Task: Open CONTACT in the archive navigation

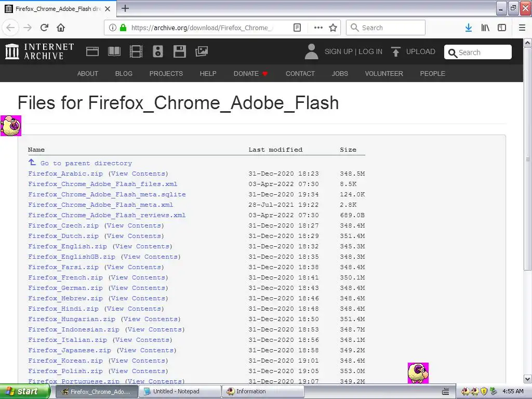Action: 300,74
